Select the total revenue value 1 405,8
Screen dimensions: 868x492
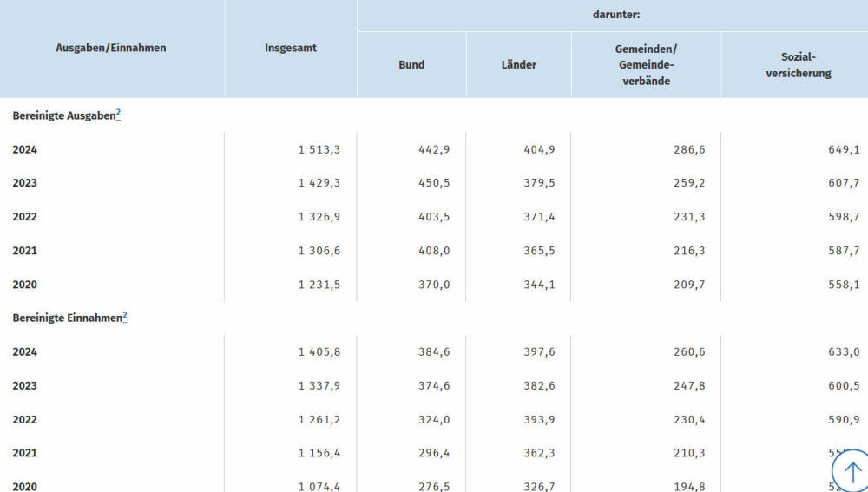coord(319,352)
